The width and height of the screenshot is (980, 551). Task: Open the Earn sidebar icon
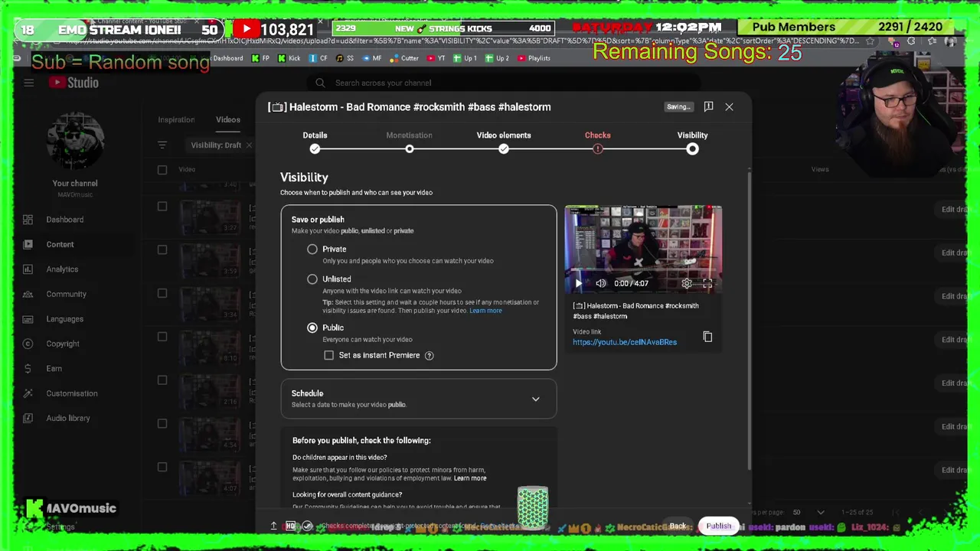[x=28, y=369]
